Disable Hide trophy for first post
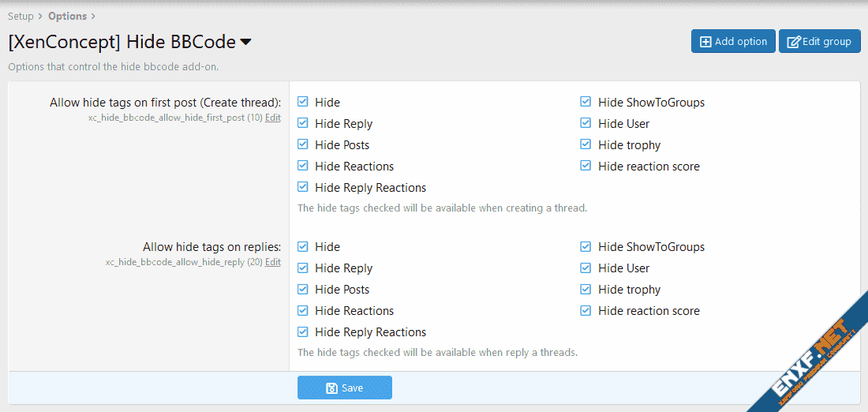The width and height of the screenshot is (868, 412). click(586, 144)
